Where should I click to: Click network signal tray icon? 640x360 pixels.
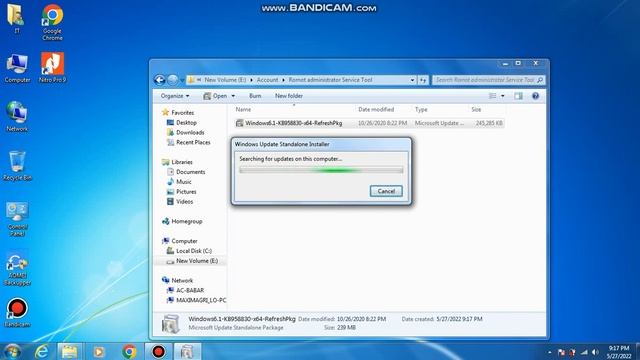click(x=584, y=352)
